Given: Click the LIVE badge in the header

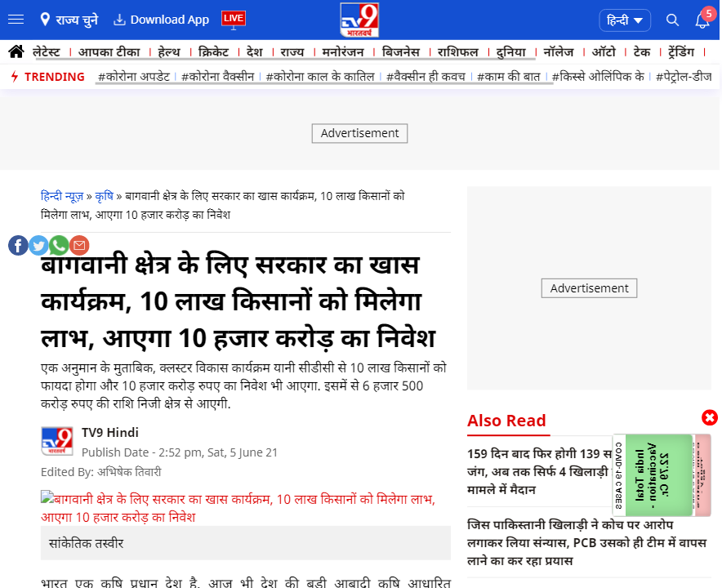Looking at the screenshot, I should tap(233, 17).
